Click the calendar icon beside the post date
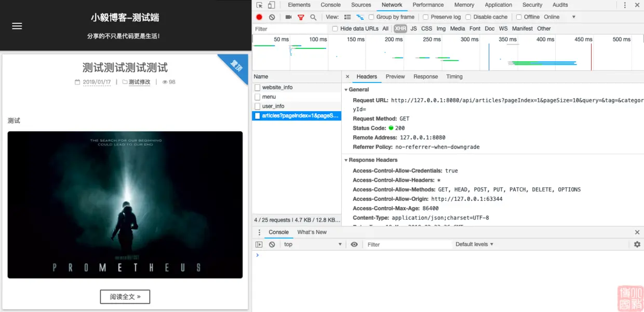Image resolution: width=644 pixels, height=312 pixels. [x=77, y=82]
